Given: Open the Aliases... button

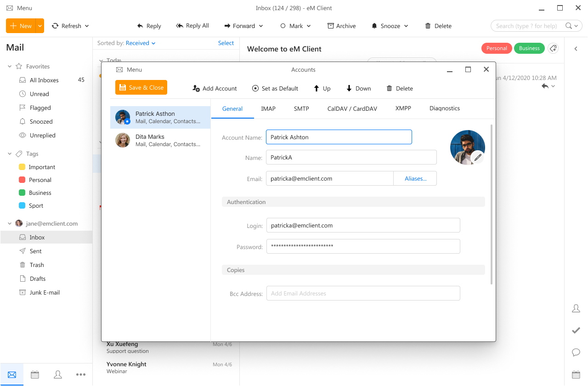Looking at the screenshot, I should [415, 178].
